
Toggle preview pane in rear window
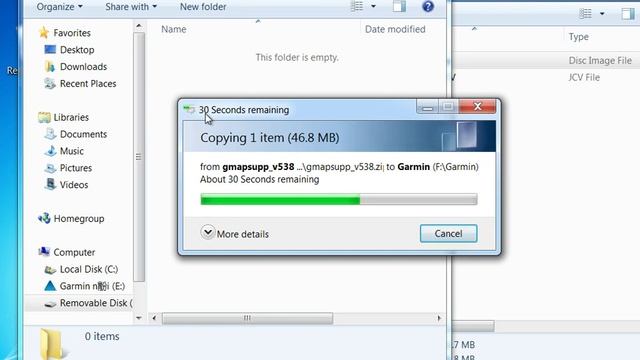point(628,13)
